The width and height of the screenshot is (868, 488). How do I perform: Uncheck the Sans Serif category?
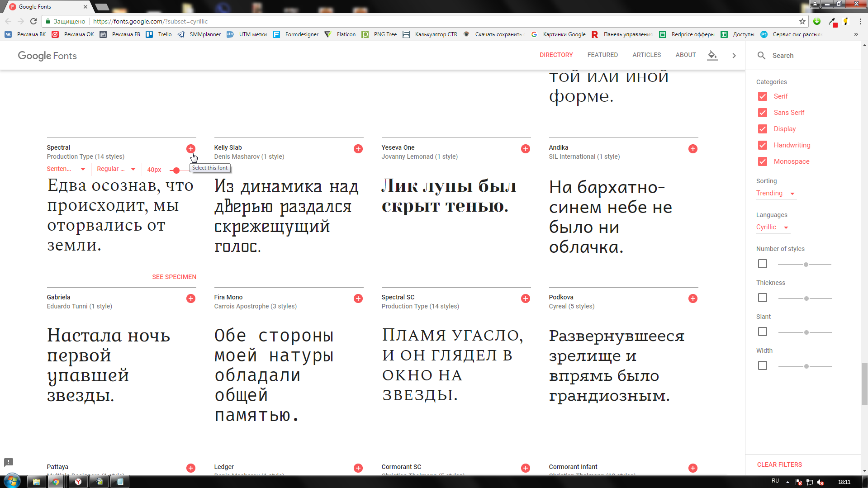click(763, 113)
